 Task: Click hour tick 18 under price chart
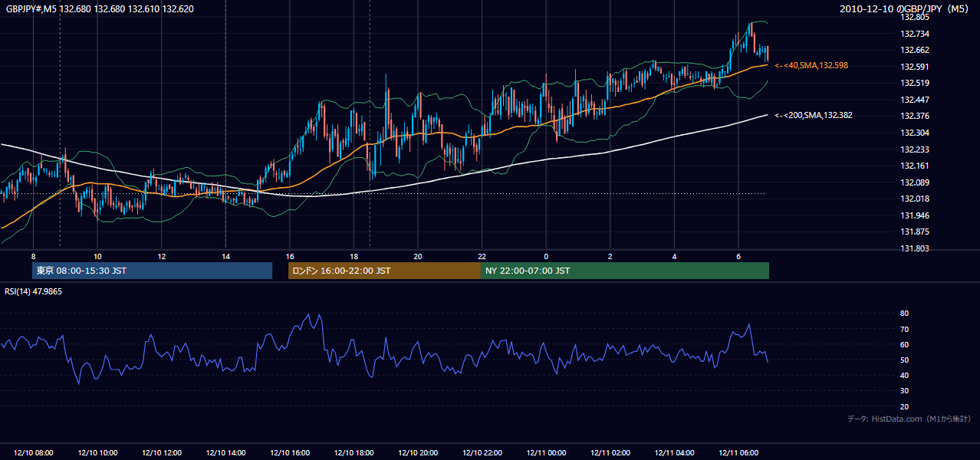pos(354,256)
